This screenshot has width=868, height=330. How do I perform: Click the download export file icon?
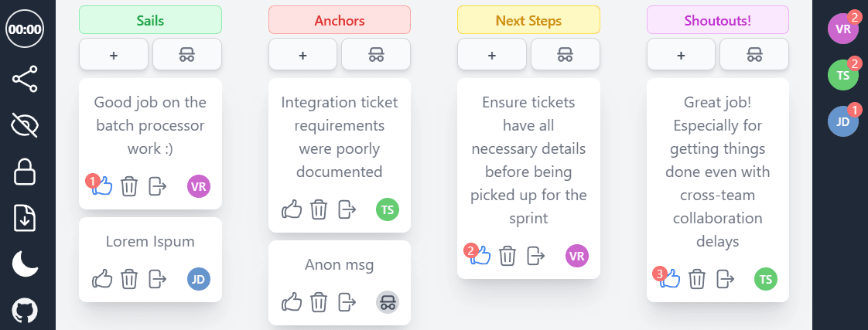pyautogui.click(x=25, y=218)
